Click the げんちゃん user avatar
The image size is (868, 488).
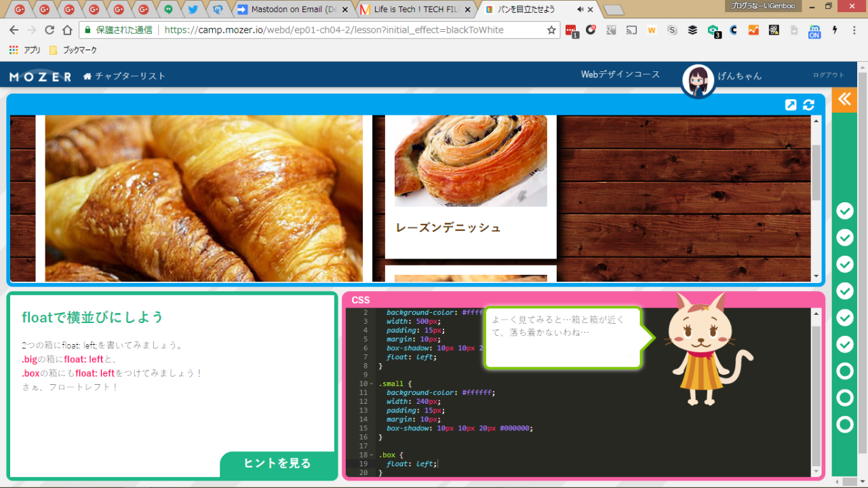[x=698, y=81]
